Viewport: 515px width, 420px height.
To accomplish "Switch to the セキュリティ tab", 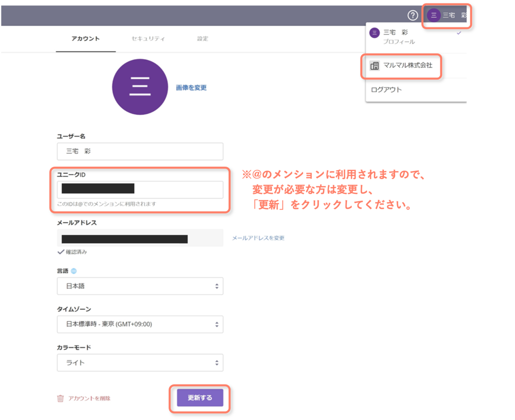I will 148,39.
